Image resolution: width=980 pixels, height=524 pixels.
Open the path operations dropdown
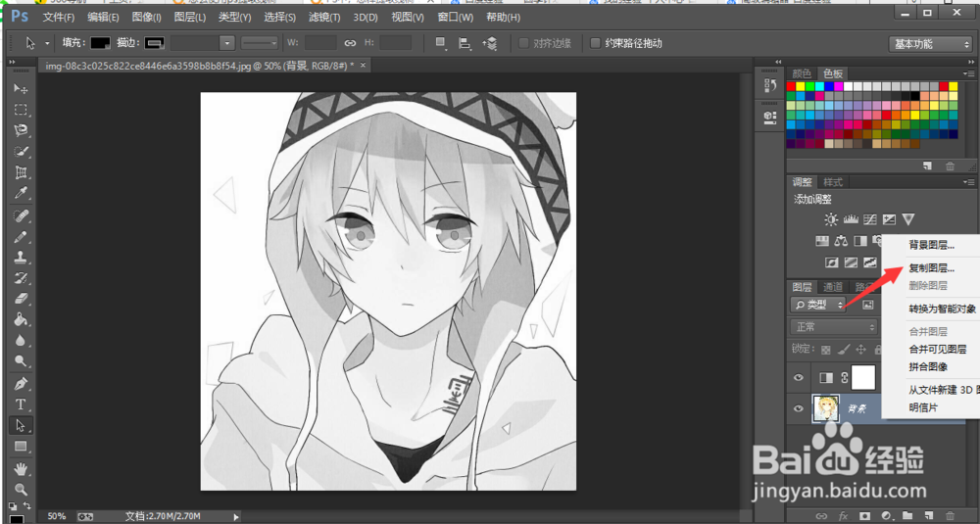[441, 43]
